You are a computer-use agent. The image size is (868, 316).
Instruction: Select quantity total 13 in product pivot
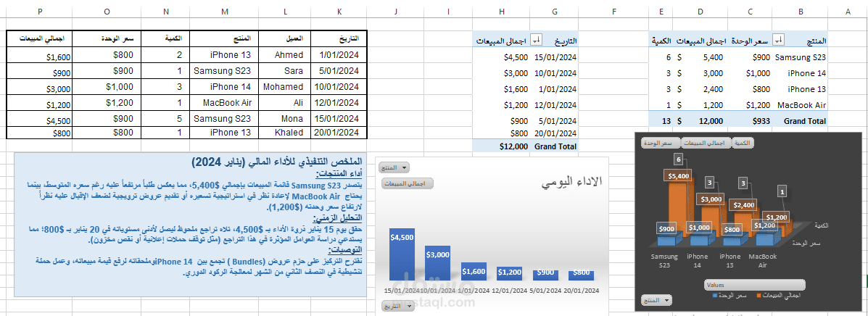pos(661,120)
